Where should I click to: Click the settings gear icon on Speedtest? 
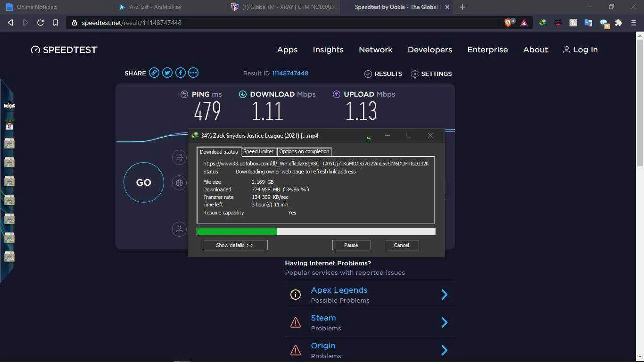pyautogui.click(x=415, y=74)
